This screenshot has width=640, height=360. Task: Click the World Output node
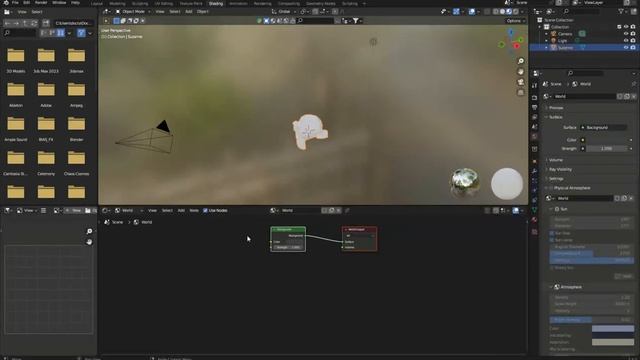pos(359,239)
